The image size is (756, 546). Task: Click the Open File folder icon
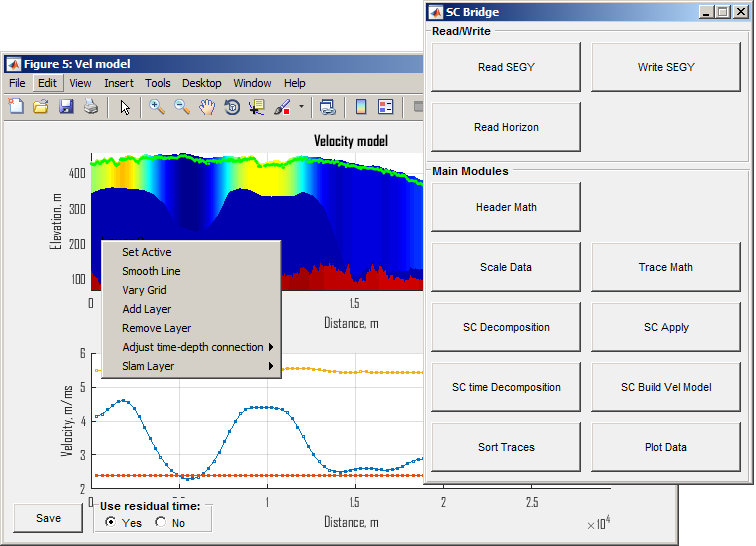[41, 107]
